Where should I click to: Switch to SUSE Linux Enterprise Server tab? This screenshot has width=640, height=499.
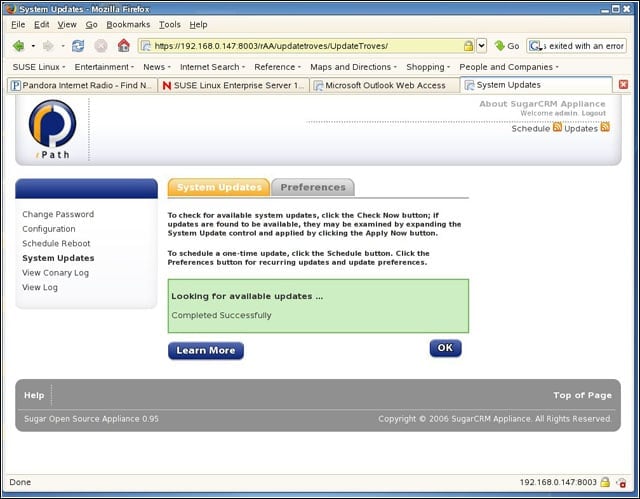click(233, 85)
